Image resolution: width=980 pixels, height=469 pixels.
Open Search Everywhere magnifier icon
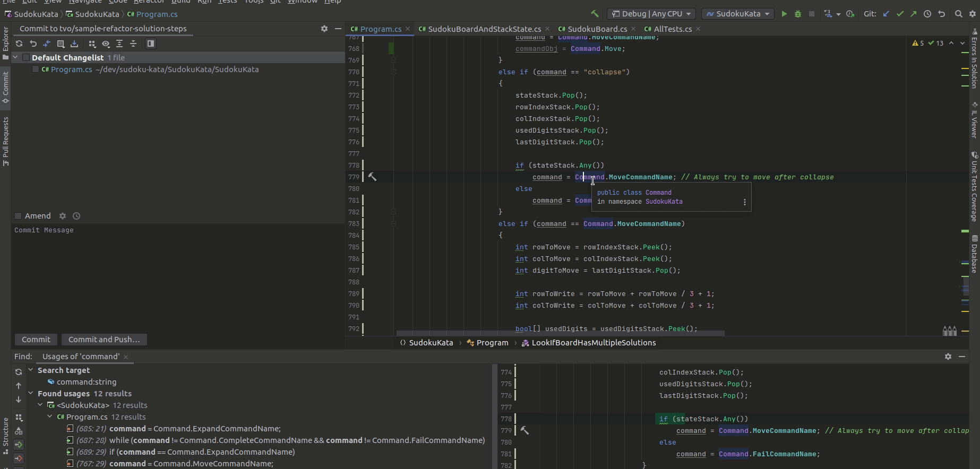[958, 14]
